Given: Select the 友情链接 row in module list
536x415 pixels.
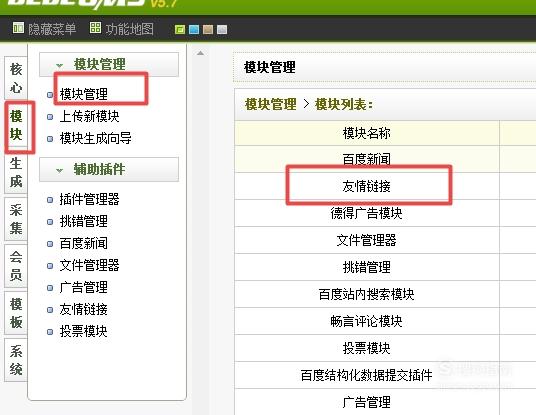Looking at the screenshot, I should click(x=367, y=186).
